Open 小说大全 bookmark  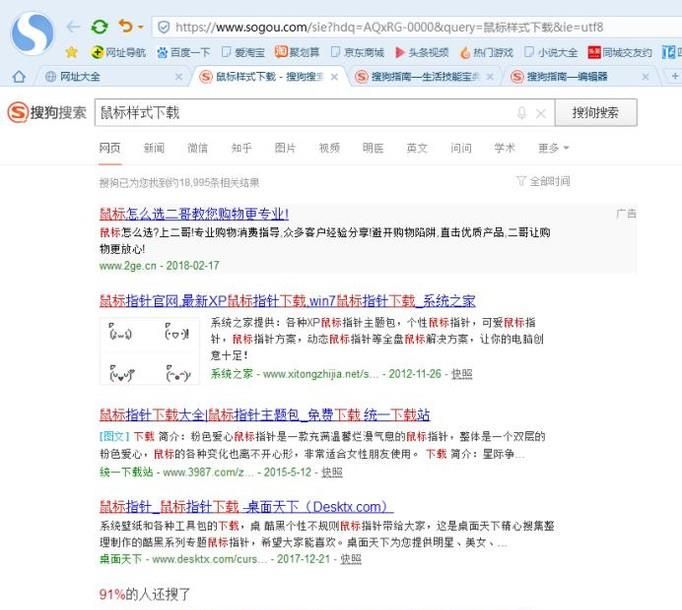pos(551,53)
